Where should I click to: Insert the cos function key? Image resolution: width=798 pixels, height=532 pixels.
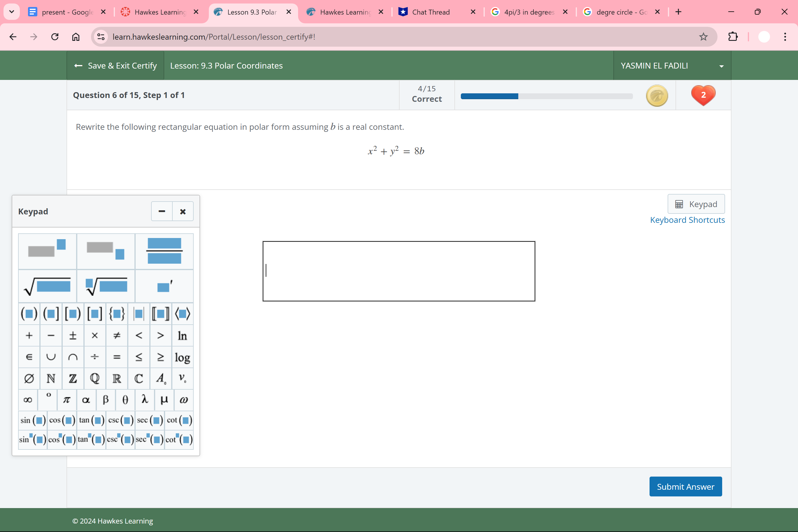pos(62,420)
